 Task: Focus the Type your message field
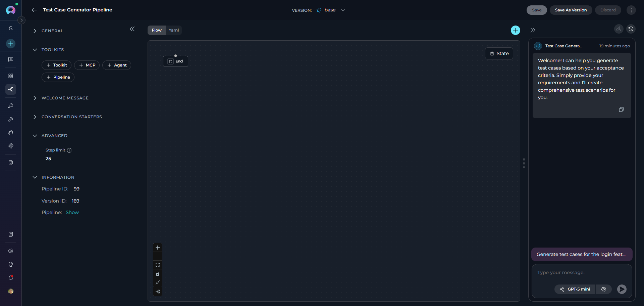point(582,273)
